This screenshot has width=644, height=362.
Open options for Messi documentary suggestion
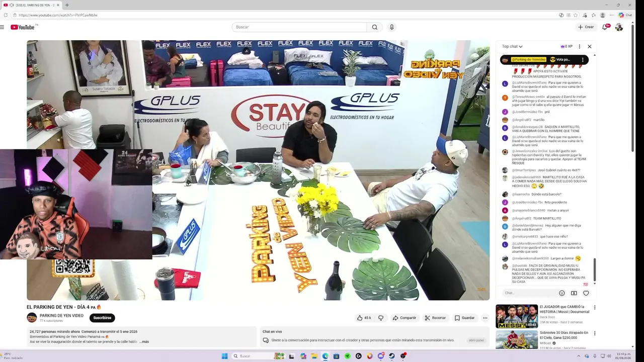595,308
